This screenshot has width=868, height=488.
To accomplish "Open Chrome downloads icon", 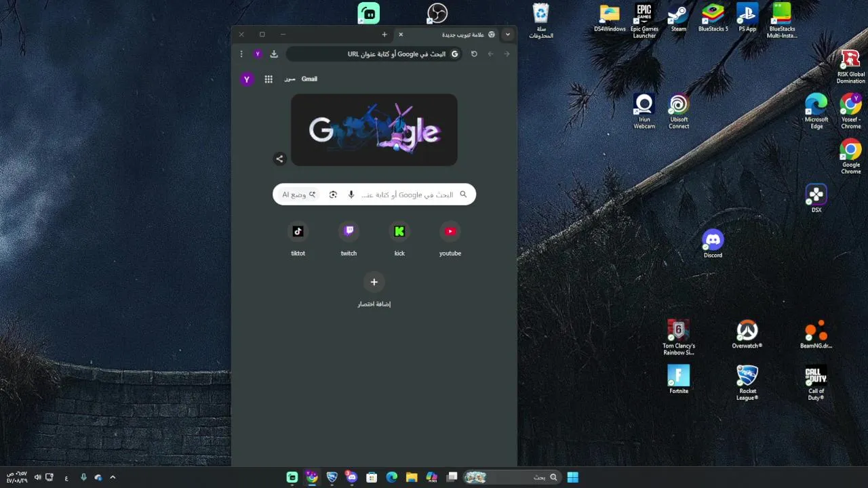I will coord(274,54).
